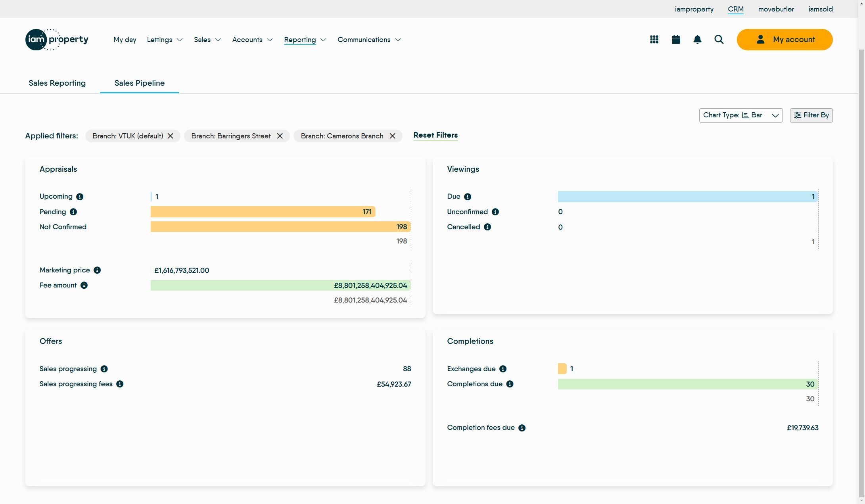Open the My day menu item
This screenshot has height=504, width=865.
(125, 40)
